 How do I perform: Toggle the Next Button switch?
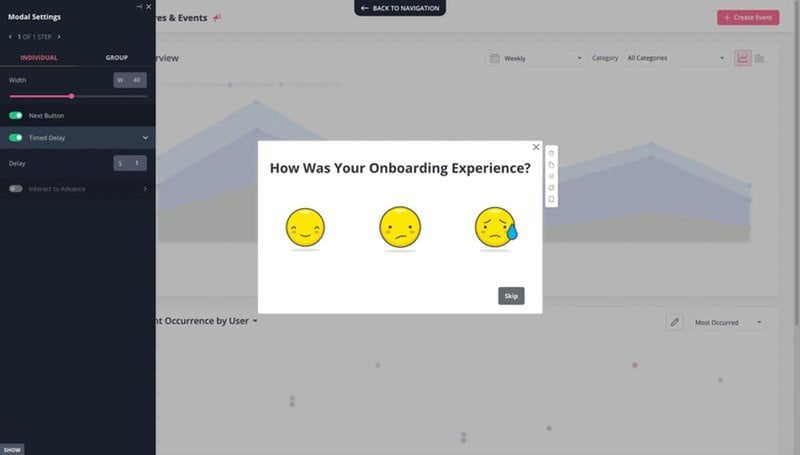coord(16,116)
